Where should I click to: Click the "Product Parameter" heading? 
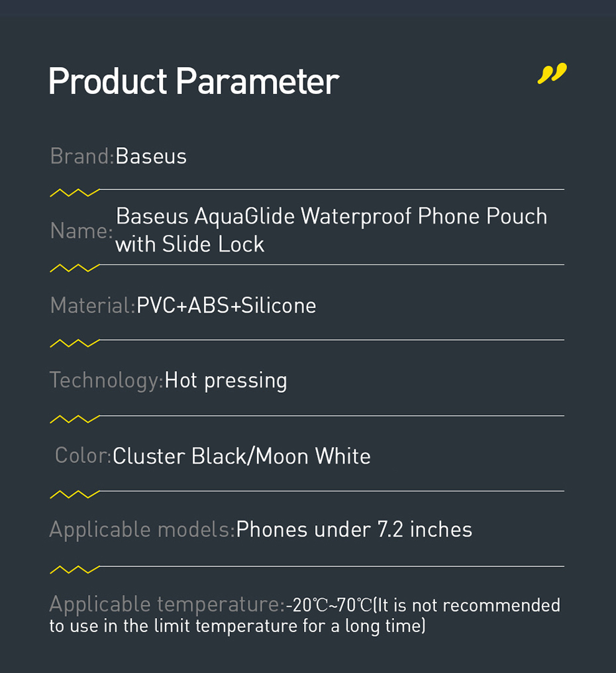tap(193, 82)
